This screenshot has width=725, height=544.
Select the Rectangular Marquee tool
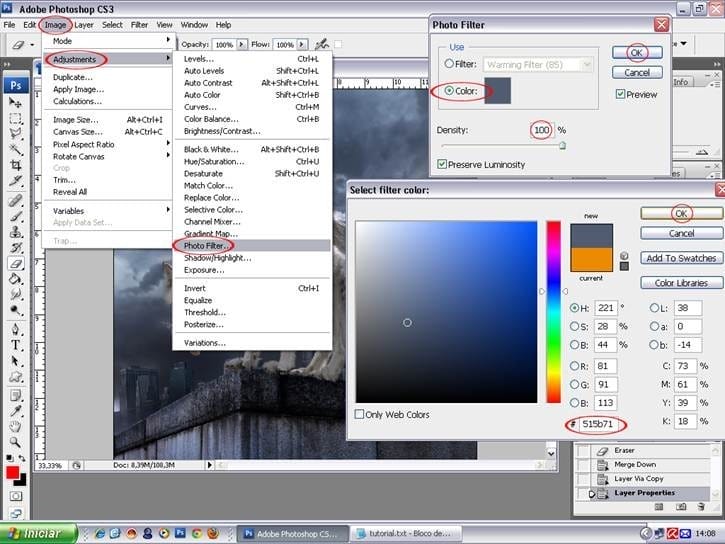click(15, 118)
